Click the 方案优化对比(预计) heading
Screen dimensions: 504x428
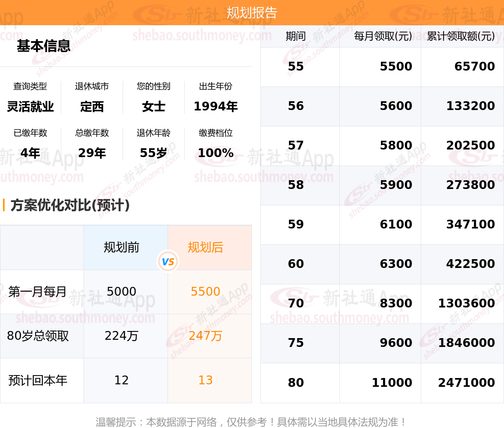pos(70,205)
